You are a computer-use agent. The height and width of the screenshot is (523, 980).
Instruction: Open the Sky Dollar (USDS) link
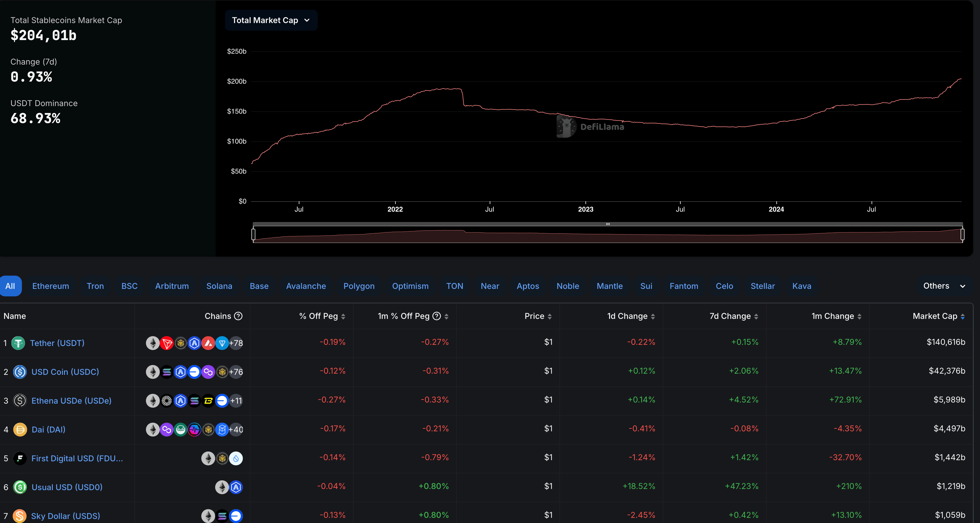(x=65, y=516)
